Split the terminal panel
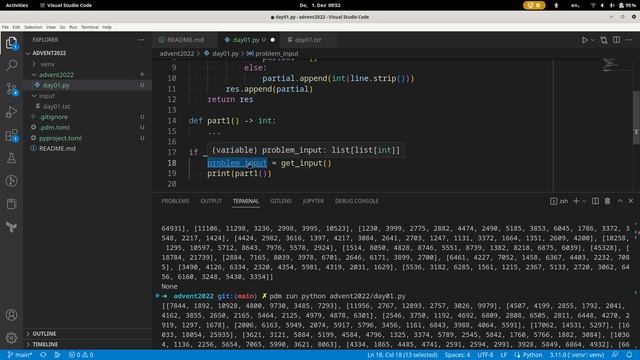Viewport: 640px width, 360px height. click(x=596, y=201)
